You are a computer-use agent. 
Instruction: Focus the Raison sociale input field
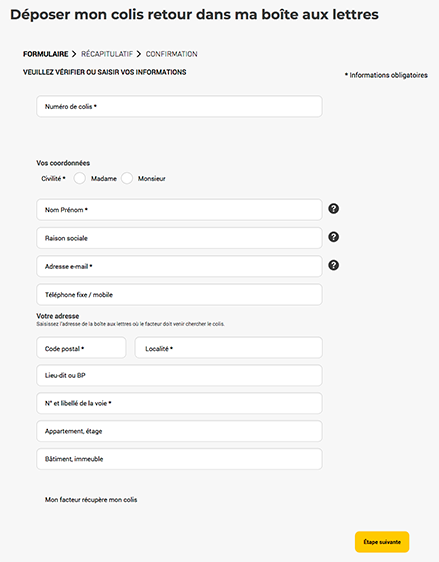179,238
